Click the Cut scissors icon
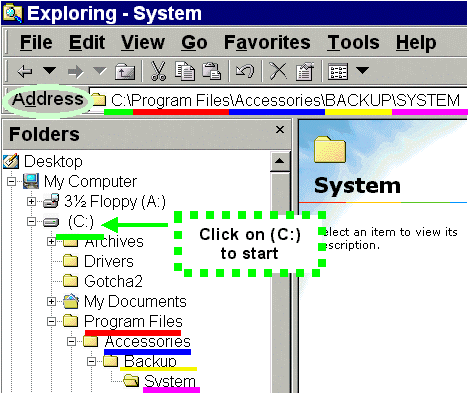Viewport: 469px width, 396px height. (158, 71)
